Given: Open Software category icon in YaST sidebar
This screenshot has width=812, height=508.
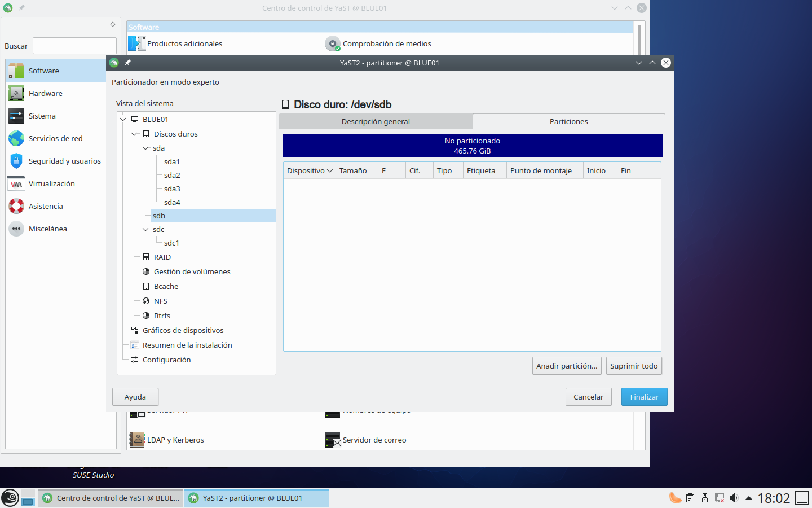Looking at the screenshot, I should tap(16, 71).
